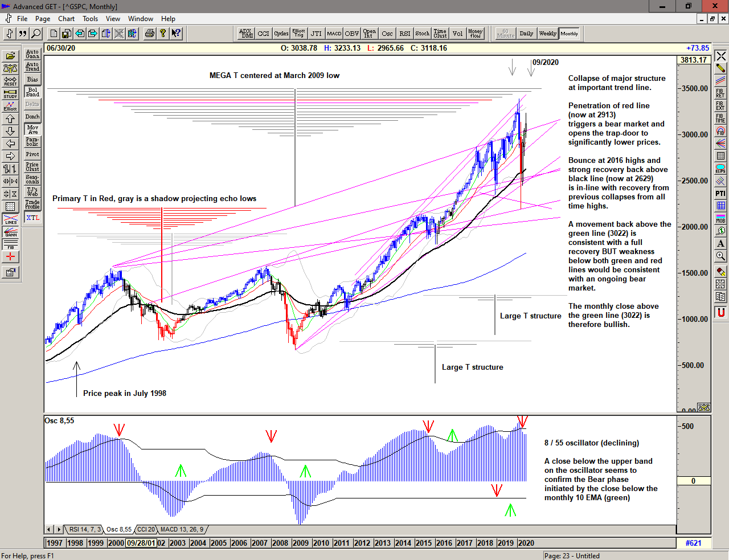Click the printer icon in toolbar

coord(149,34)
